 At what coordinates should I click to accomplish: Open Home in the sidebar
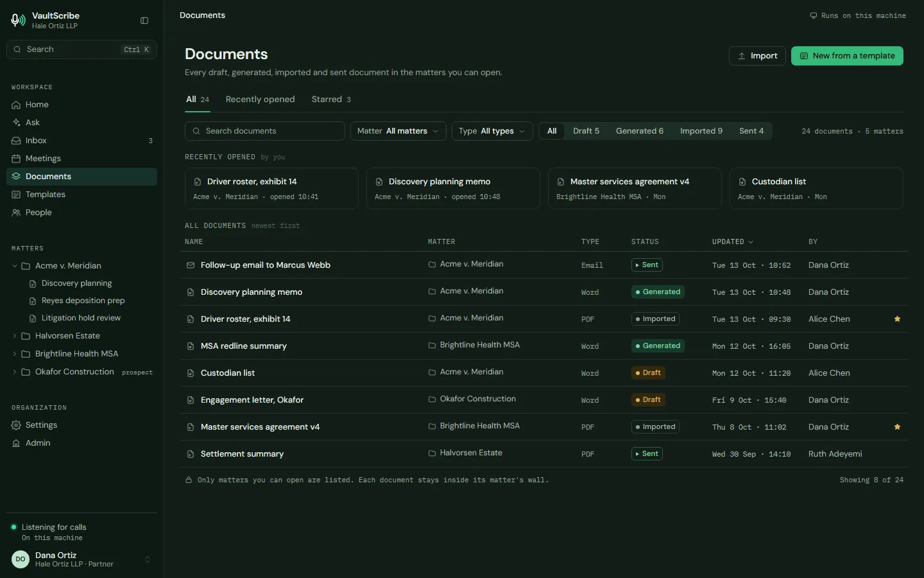81,105
